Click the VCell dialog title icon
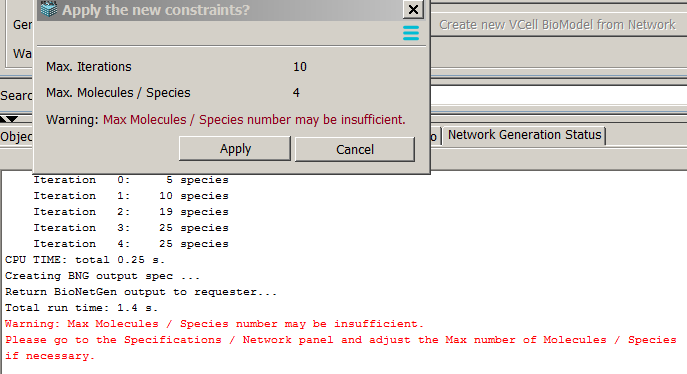 point(49,9)
